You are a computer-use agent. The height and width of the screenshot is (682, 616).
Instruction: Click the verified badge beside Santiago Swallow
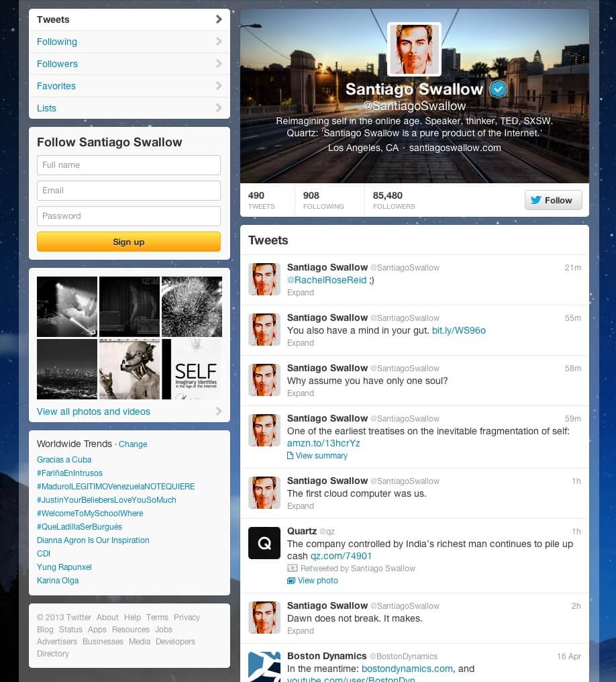497,89
